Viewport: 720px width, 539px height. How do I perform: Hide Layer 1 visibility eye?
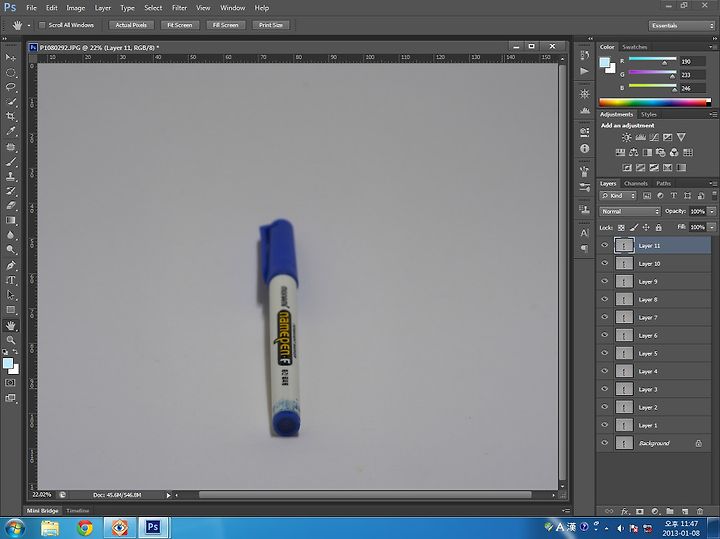(604, 425)
